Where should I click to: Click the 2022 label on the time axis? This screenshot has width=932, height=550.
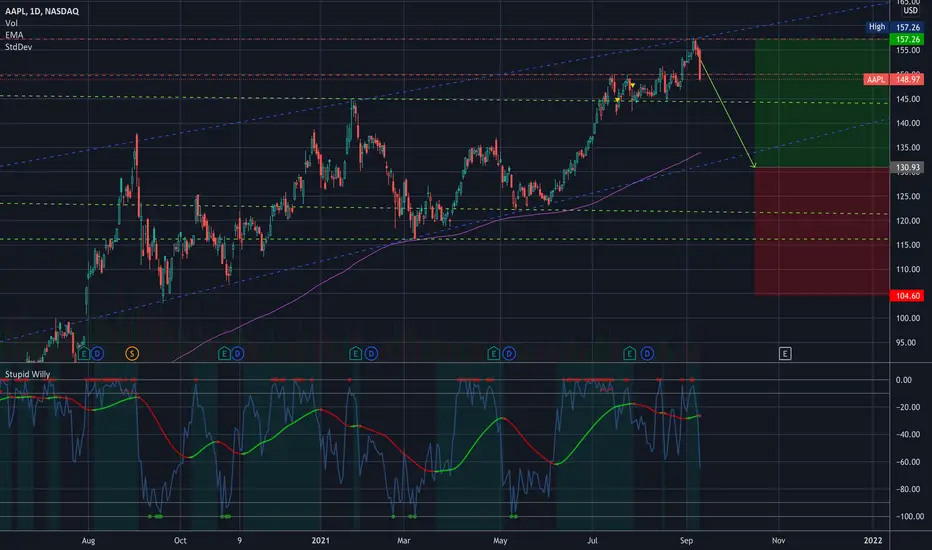click(x=873, y=540)
